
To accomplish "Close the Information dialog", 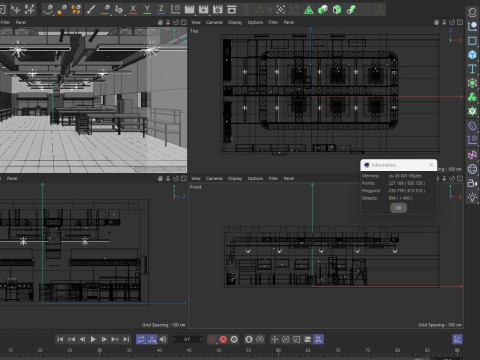I will tap(431, 165).
